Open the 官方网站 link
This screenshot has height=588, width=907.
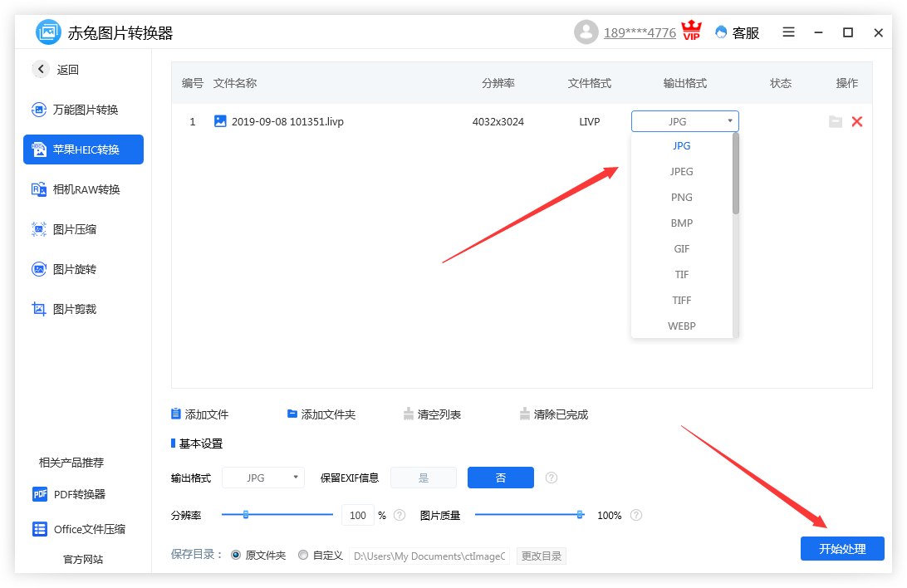point(83,559)
